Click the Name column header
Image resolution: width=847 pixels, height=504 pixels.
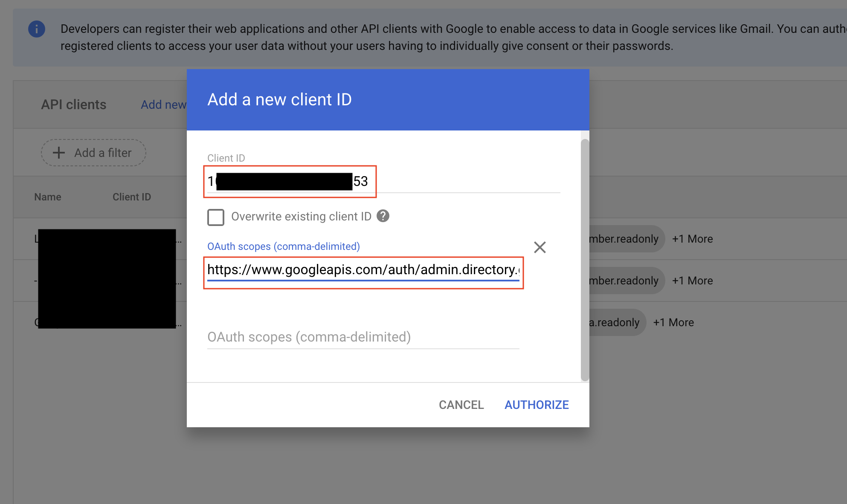click(x=48, y=197)
